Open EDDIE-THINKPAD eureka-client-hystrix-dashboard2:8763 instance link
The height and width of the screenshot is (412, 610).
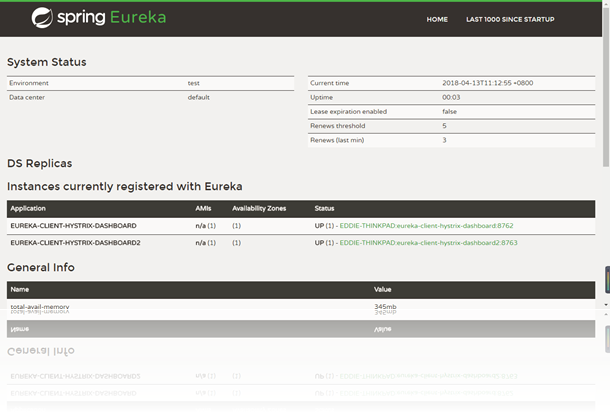pyautogui.click(x=428, y=243)
